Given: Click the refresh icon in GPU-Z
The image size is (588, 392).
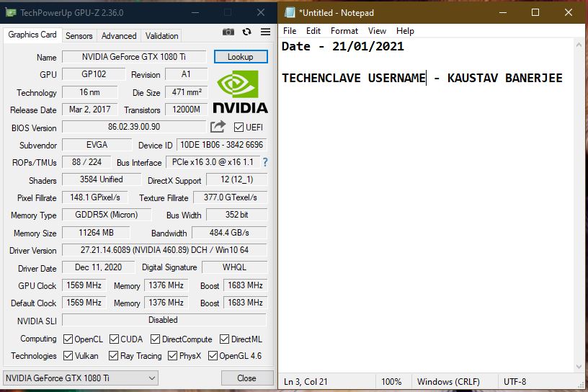Looking at the screenshot, I should click(247, 32).
